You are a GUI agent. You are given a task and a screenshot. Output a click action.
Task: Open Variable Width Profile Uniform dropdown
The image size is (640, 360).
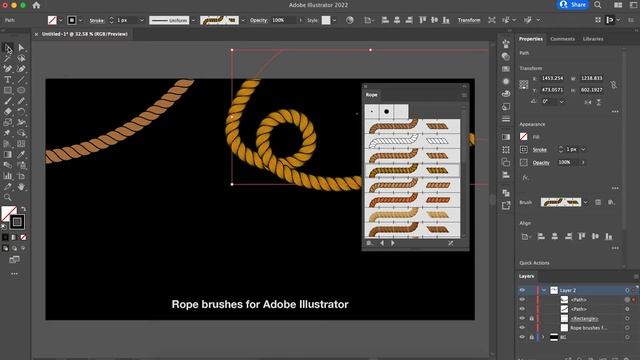[x=193, y=20]
